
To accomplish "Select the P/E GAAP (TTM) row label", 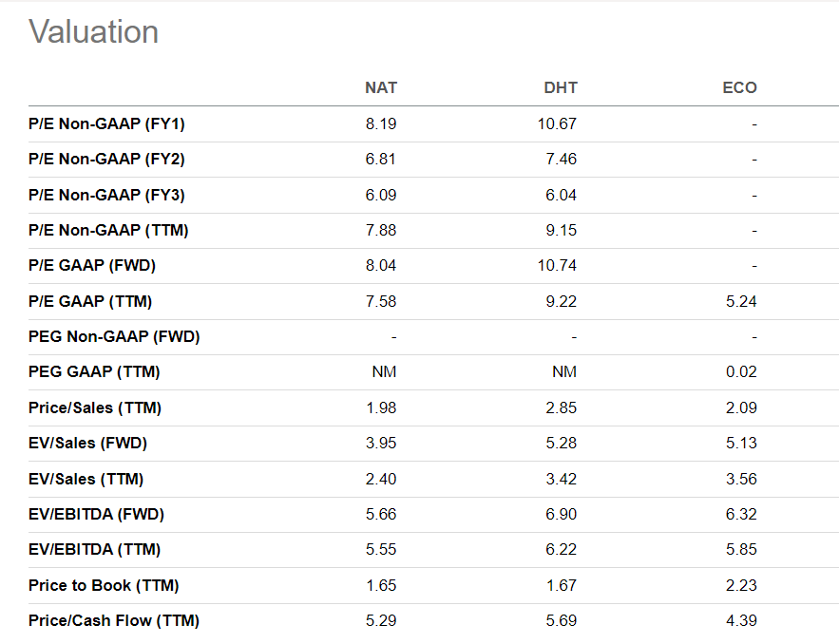I will (90, 302).
